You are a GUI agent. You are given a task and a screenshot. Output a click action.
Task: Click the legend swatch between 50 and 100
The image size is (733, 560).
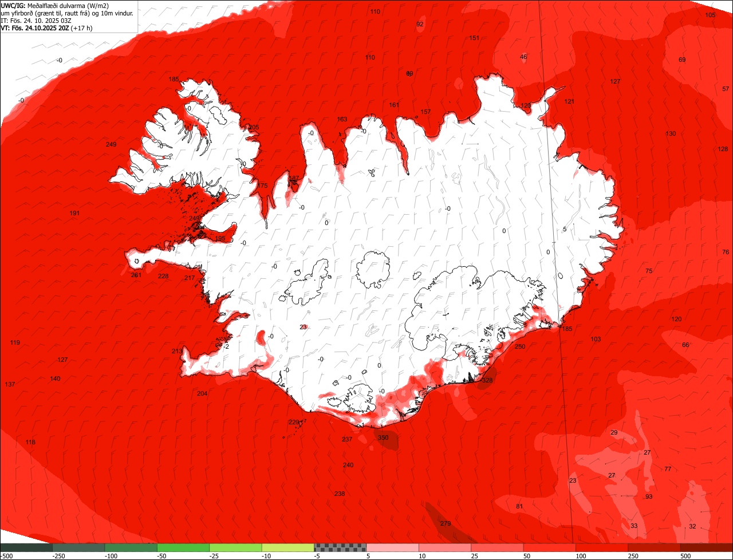(x=549, y=547)
